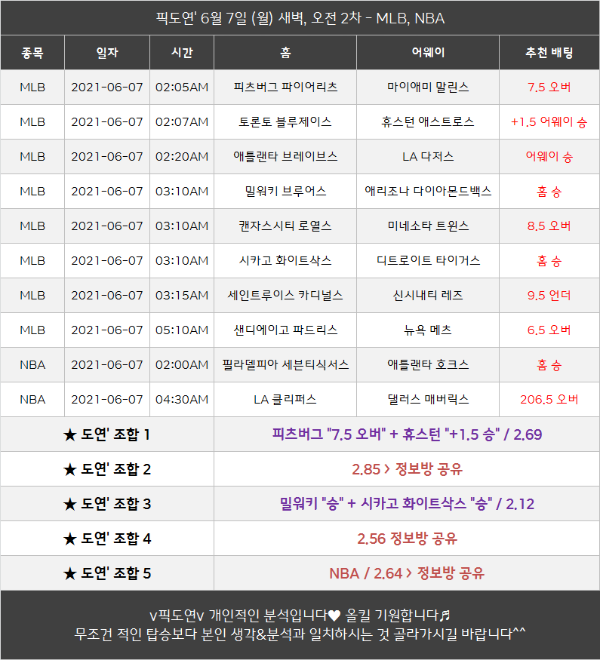Click footer line starting '무조건 적인 탑승보다'

[300, 633]
